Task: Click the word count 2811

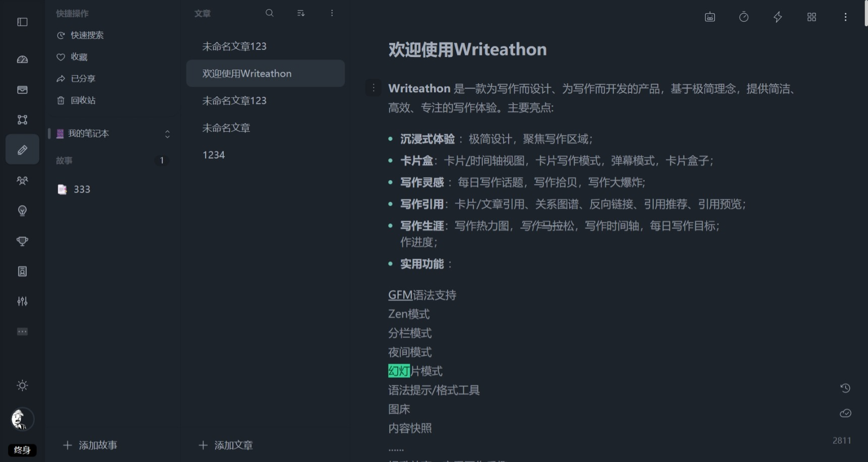Action: coord(842,440)
